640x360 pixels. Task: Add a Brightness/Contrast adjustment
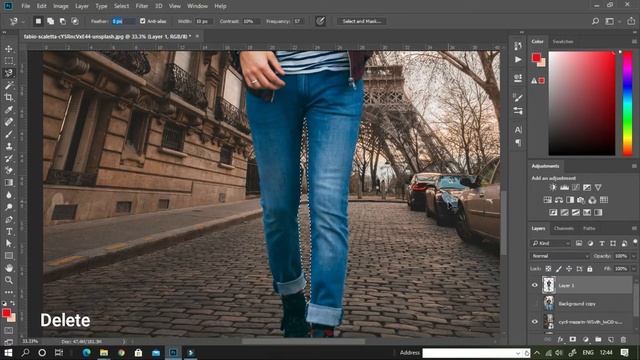(553, 187)
